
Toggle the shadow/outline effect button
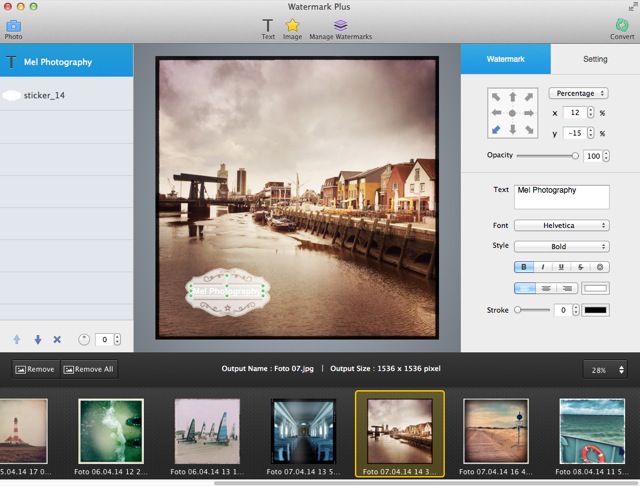(600, 267)
